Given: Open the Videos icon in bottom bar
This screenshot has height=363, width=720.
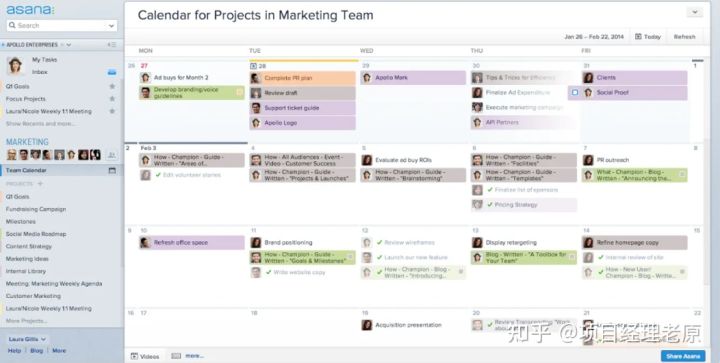Looking at the screenshot, I should point(134,356).
